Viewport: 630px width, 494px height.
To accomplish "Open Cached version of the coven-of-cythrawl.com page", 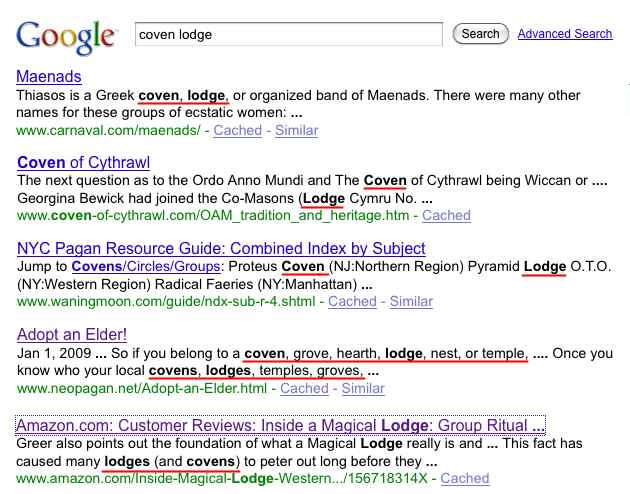I will pyautogui.click(x=446, y=215).
